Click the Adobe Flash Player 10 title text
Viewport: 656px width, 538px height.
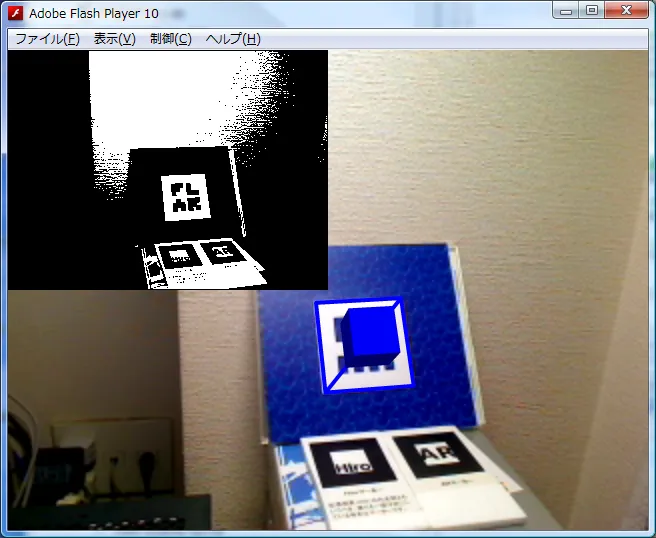94,14
